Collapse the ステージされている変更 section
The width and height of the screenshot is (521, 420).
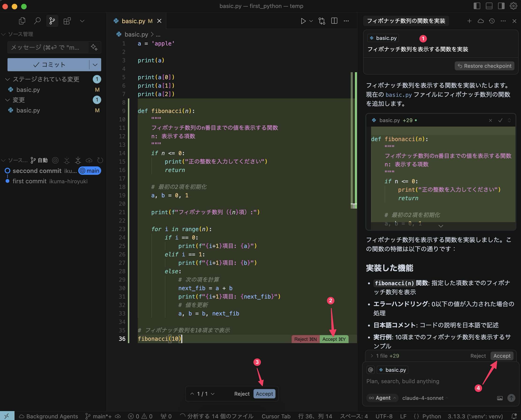coord(7,79)
